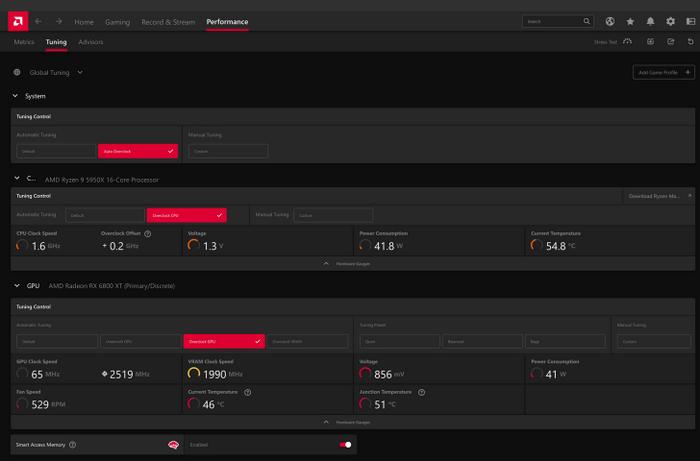The image size is (700, 461).
Task: Open Smart Access Memory help icon
Action: [72, 445]
